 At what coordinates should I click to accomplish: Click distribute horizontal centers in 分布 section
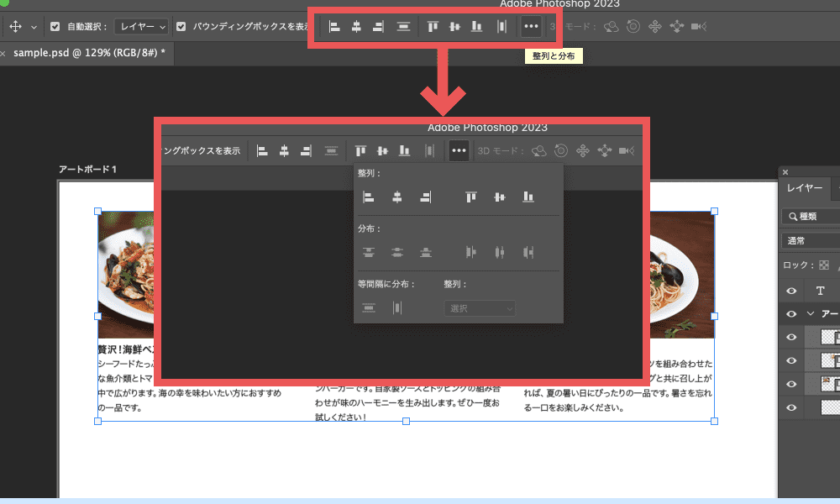499,252
